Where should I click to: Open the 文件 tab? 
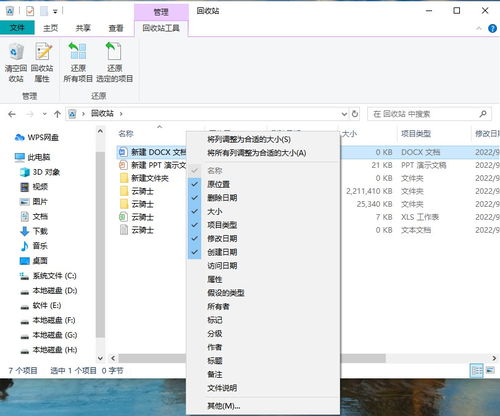[17, 28]
